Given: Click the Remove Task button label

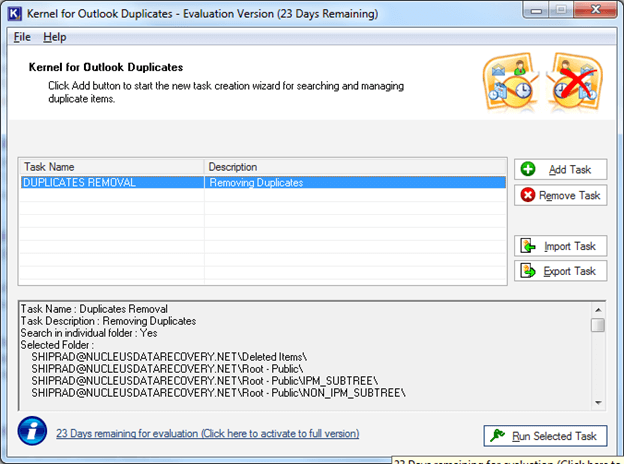Looking at the screenshot, I should tap(569, 195).
